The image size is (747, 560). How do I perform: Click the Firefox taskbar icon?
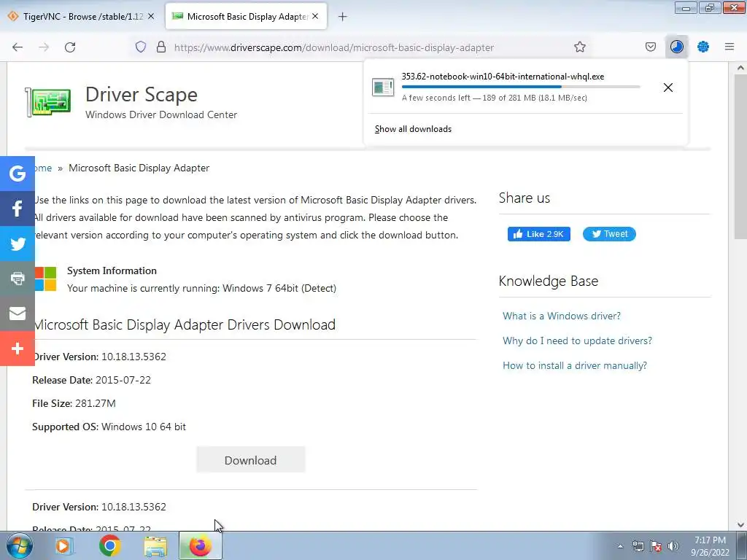(200, 545)
